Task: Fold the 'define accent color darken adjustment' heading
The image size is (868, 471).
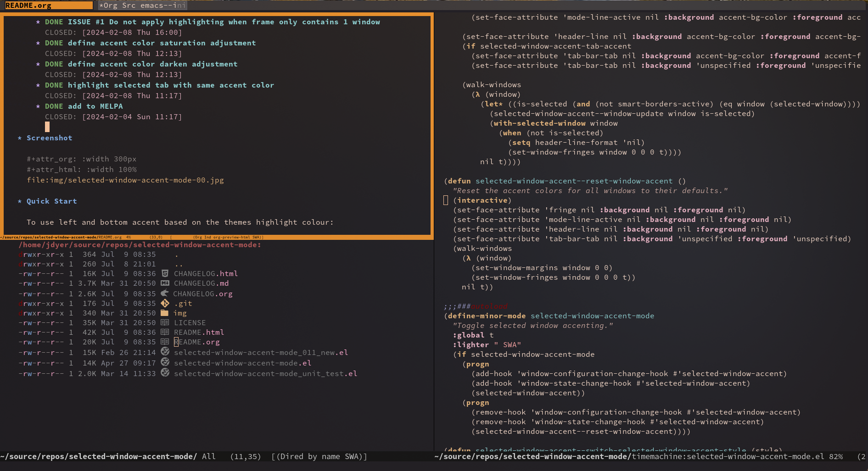Action: coord(38,64)
